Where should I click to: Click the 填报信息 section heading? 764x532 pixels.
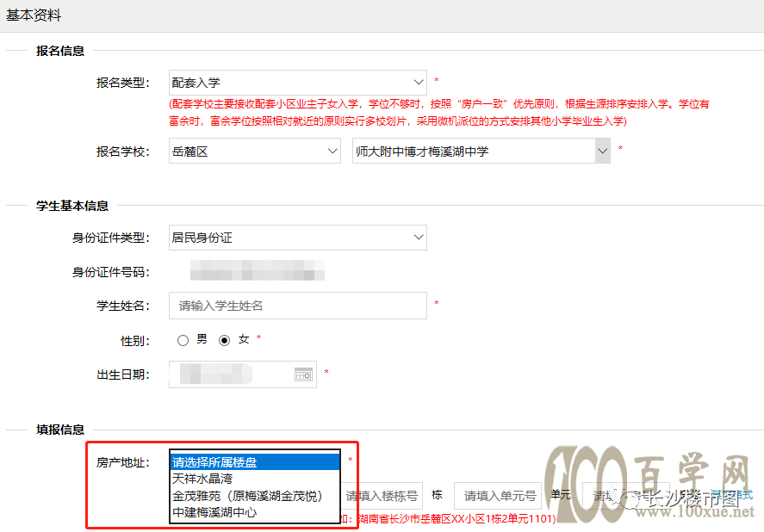tap(60, 430)
